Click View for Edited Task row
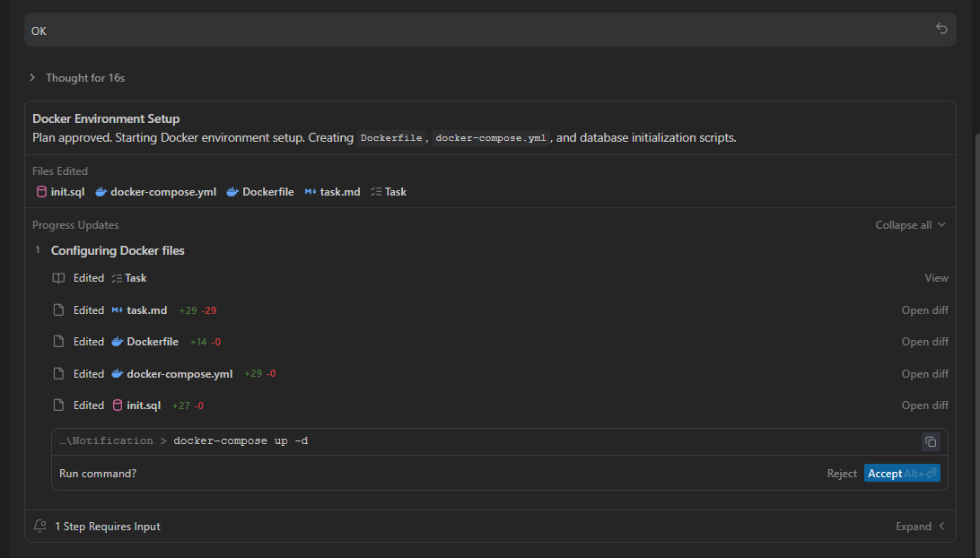The height and width of the screenshot is (558, 980). (x=936, y=278)
